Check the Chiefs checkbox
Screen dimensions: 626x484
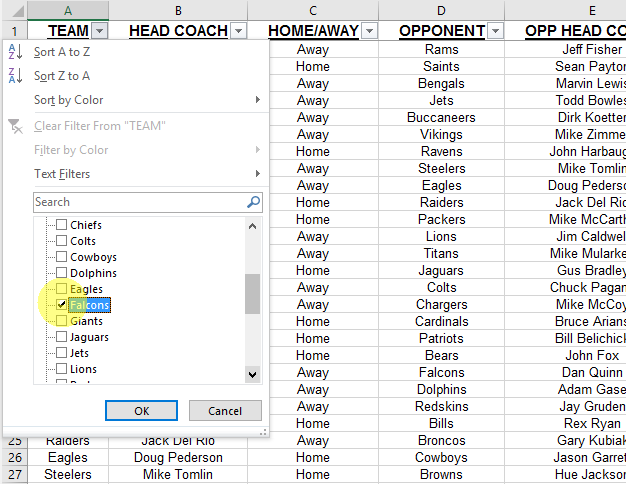tap(61, 225)
